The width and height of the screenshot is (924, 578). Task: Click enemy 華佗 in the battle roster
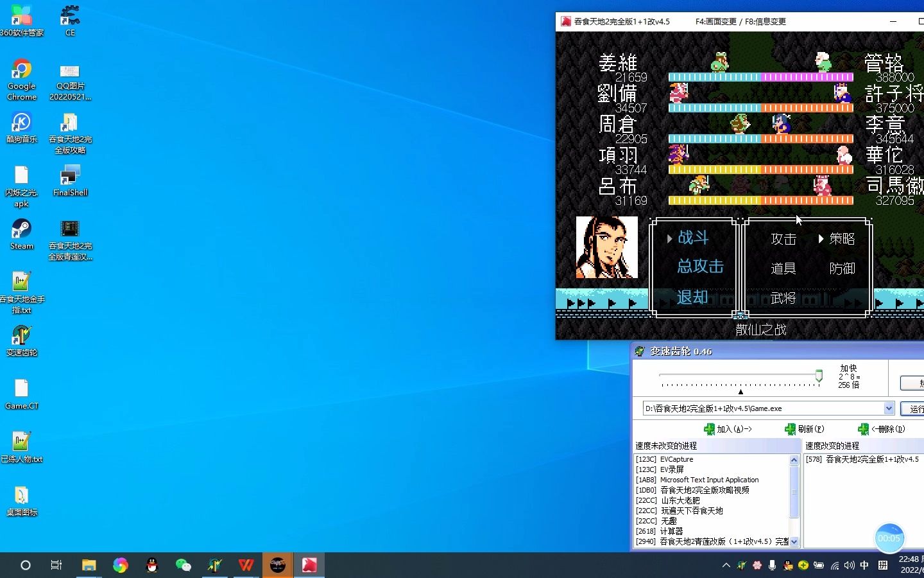(x=884, y=155)
